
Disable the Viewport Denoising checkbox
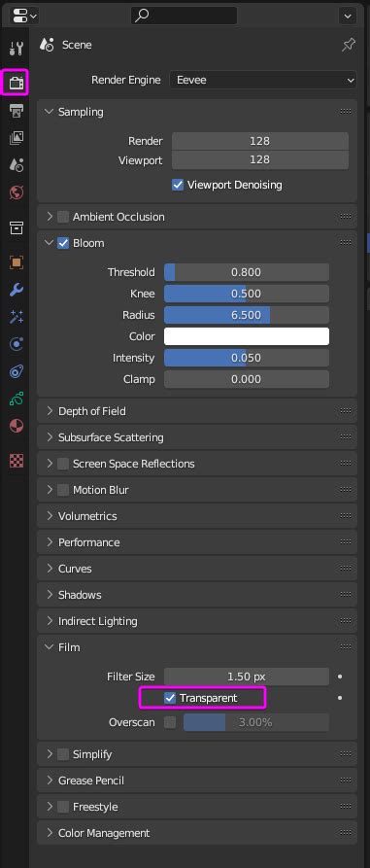[178, 185]
